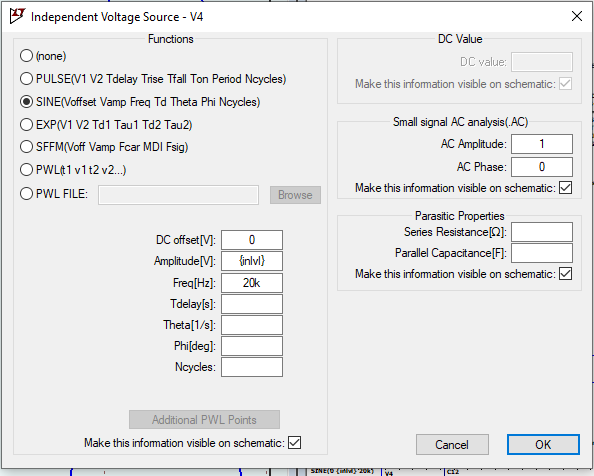This screenshot has height=476, width=594.
Task: Click the Browse button
Action: click(295, 195)
